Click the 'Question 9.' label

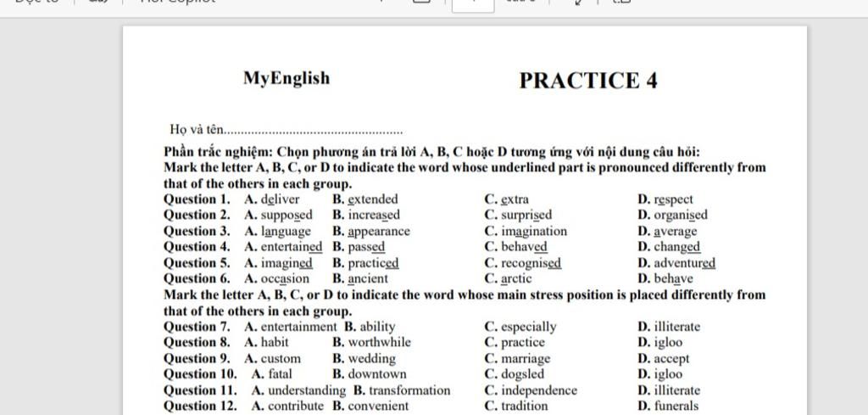[x=197, y=359]
